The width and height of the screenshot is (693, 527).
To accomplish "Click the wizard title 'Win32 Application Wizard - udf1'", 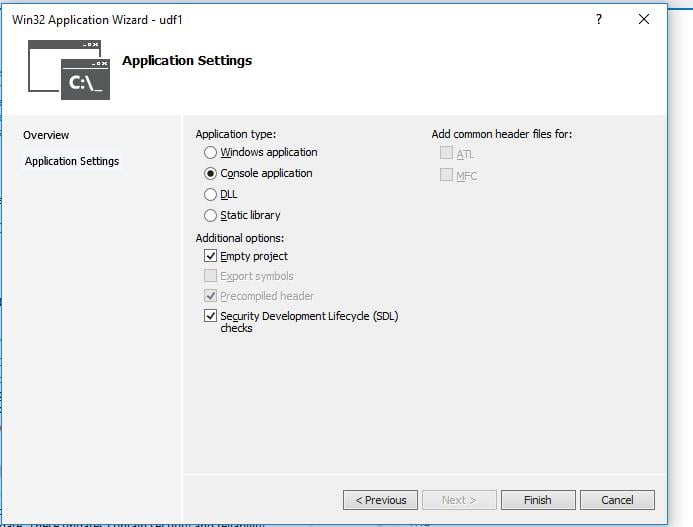I will tap(97, 20).
